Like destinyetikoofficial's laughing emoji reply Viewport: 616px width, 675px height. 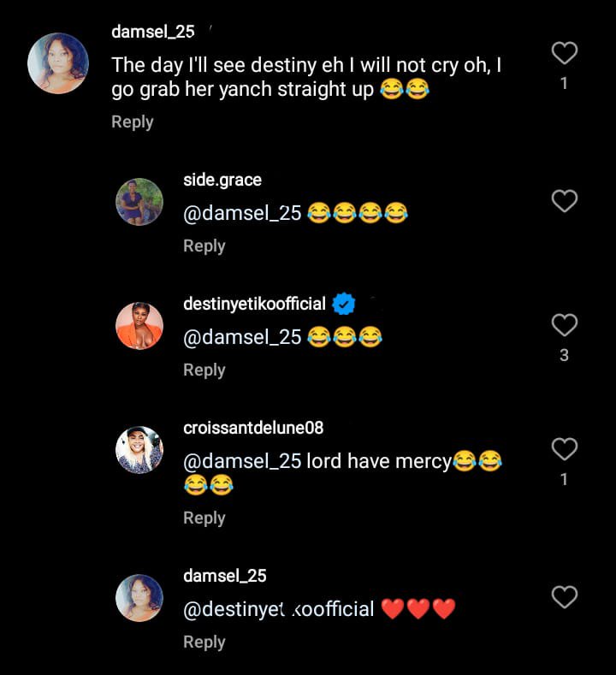point(564,325)
